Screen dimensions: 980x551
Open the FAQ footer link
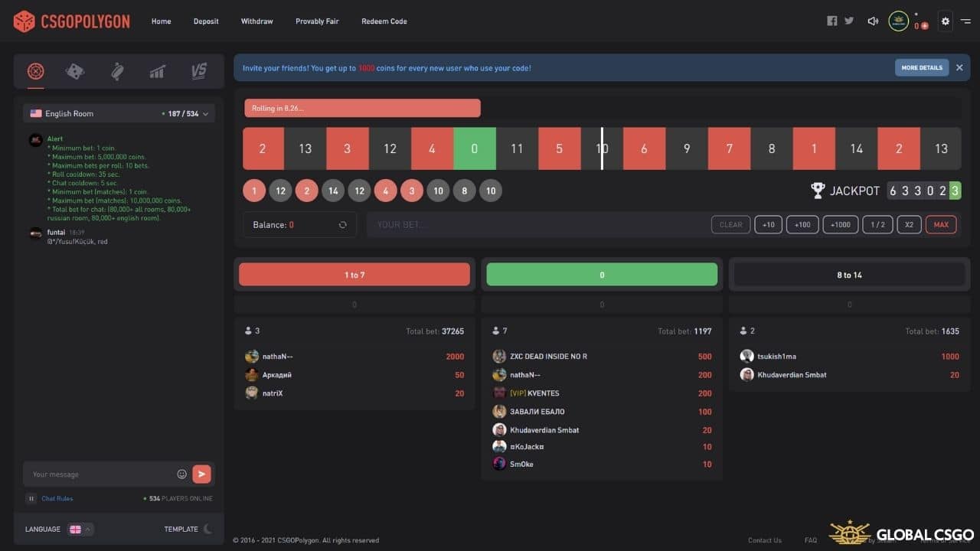pyautogui.click(x=811, y=540)
